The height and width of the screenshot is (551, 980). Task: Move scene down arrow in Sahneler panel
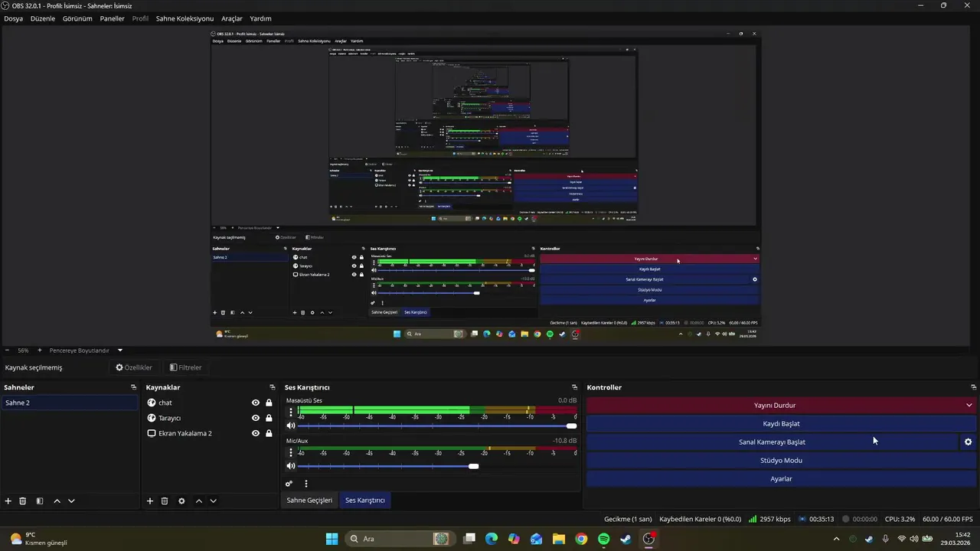click(x=71, y=501)
